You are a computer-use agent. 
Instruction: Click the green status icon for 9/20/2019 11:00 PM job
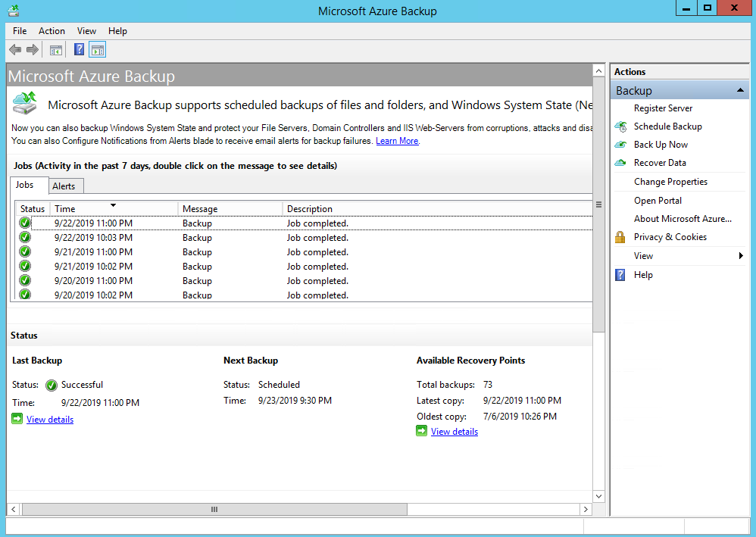point(24,280)
